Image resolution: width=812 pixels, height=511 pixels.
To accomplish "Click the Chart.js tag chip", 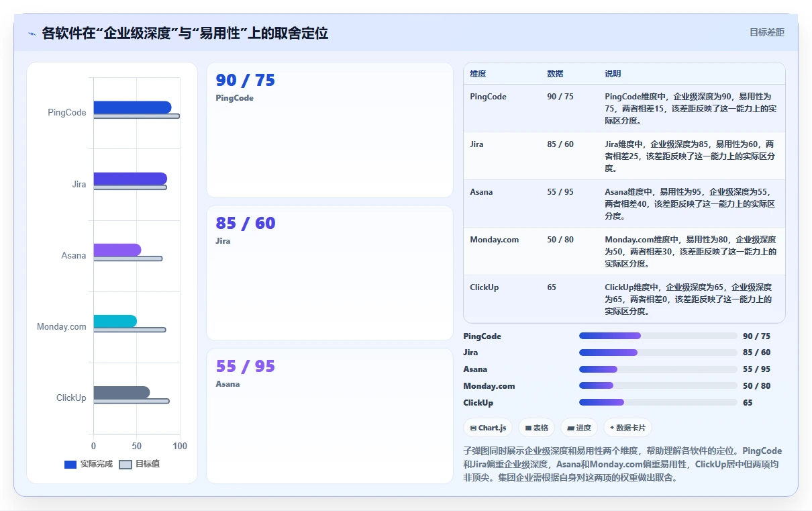I will pyautogui.click(x=488, y=428).
